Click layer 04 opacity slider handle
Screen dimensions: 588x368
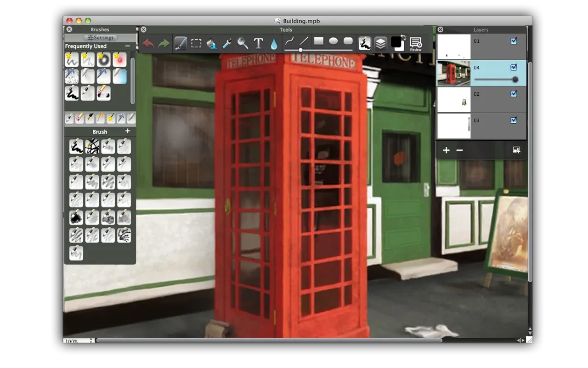[515, 80]
